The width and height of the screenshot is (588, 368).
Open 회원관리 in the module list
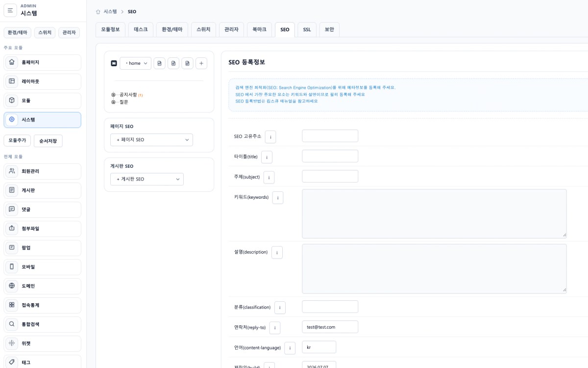pyautogui.click(x=42, y=171)
